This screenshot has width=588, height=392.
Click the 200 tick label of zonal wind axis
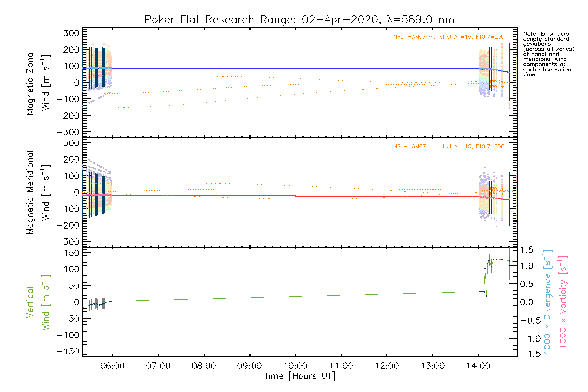coord(72,50)
